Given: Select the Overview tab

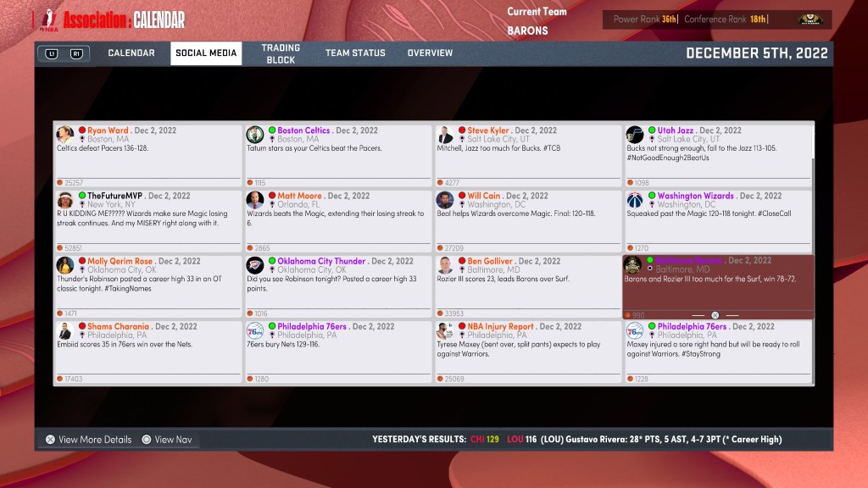Looking at the screenshot, I should 430,53.
